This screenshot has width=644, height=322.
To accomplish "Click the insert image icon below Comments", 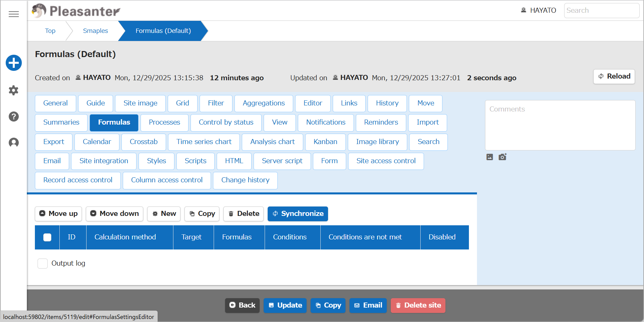I will [490, 157].
